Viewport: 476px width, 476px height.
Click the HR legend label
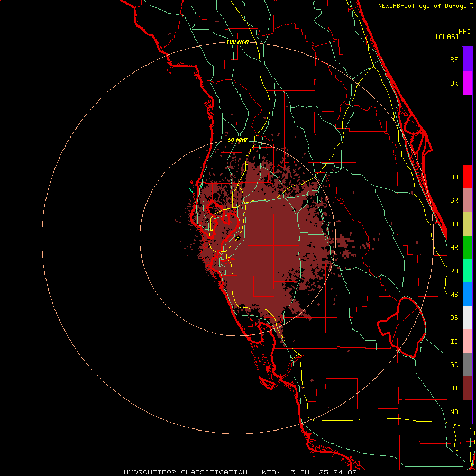pos(454,248)
